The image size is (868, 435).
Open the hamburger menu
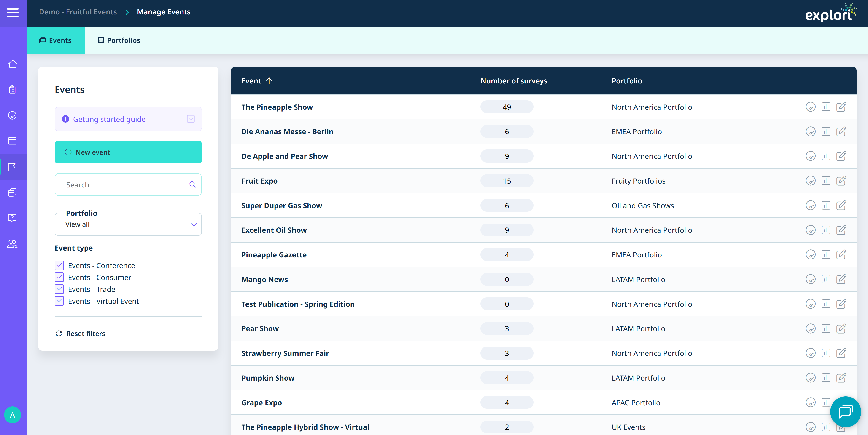(x=13, y=13)
